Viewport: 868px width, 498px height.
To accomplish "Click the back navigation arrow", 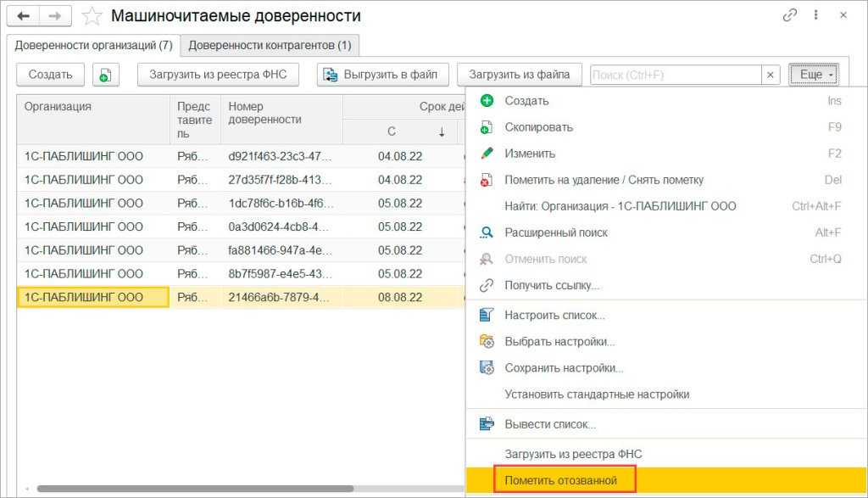I will tap(24, 16).
